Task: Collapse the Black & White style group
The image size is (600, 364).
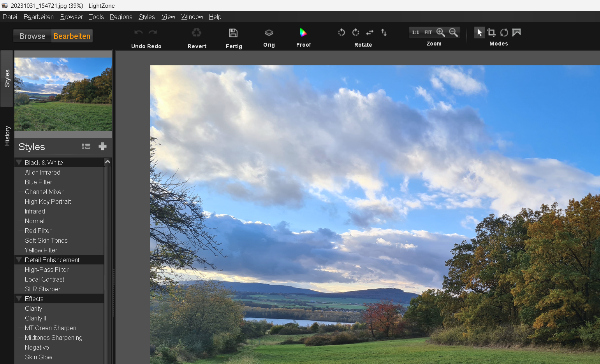Action: click(x=19, y=163)
